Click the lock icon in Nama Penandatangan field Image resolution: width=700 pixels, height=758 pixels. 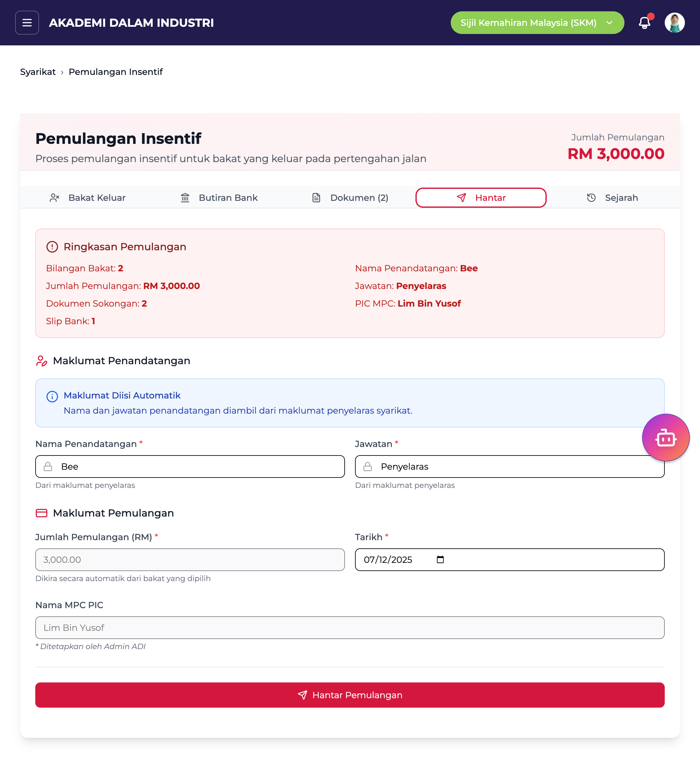point(48,466)
